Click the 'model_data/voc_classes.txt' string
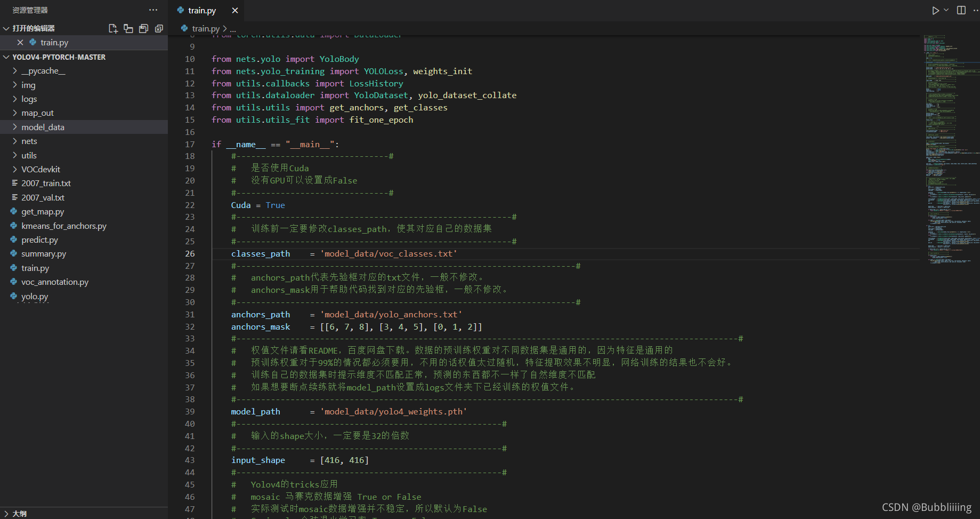The width and height of the screenshot is (980, 519). coord(388,254)
